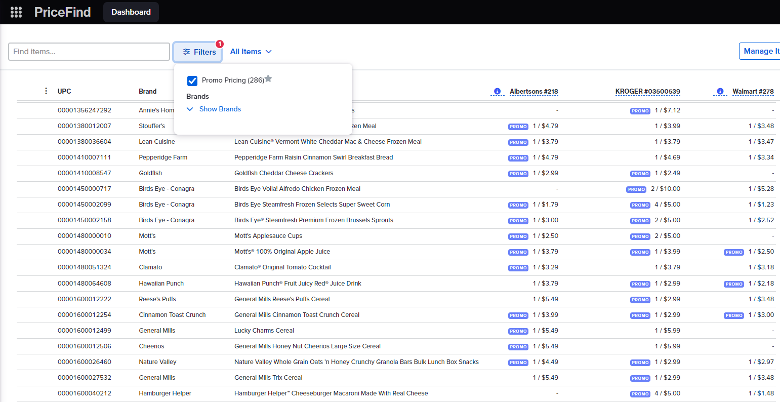The image size is (780, 405).
Task: Click Kroger promo badge in Annie's row
Action: [x=640, y=111]
